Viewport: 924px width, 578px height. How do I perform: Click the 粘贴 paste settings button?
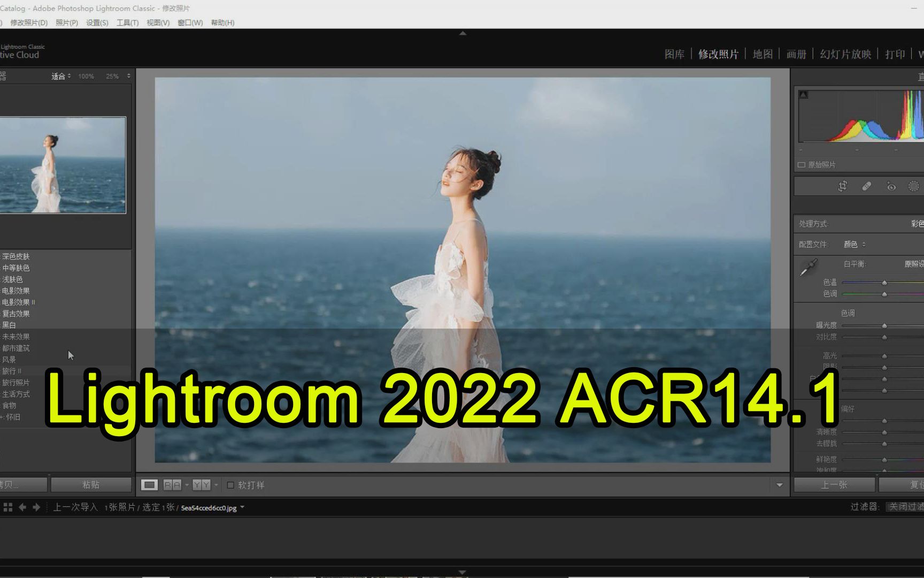[91, 485]
